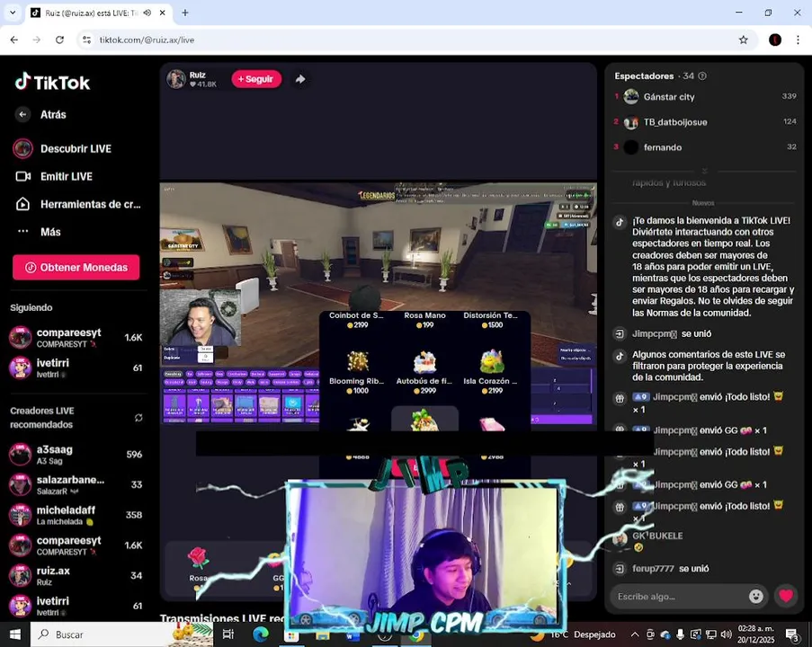
Task: Bookmark this page with the star icon
Action: pos(744,40)
